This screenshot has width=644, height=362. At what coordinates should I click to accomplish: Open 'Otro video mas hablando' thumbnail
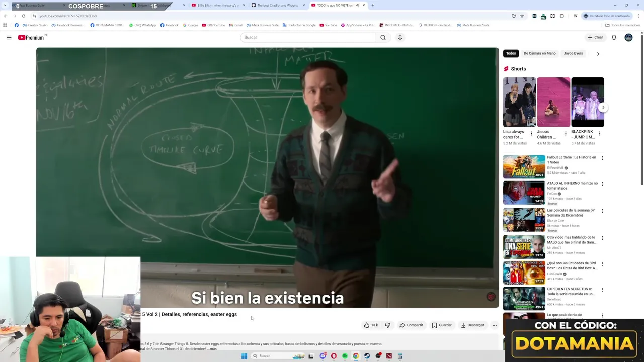pos(524,246)
